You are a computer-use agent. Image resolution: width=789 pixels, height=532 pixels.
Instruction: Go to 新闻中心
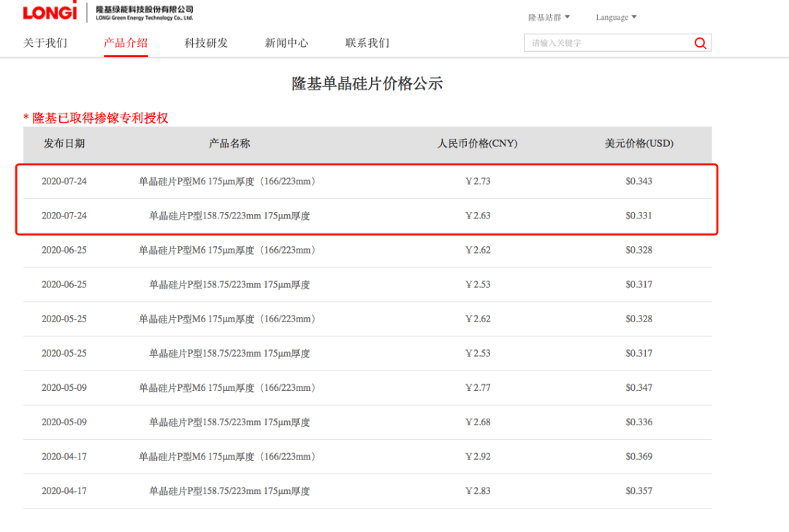pyautogui.click(x=287, y=43)
